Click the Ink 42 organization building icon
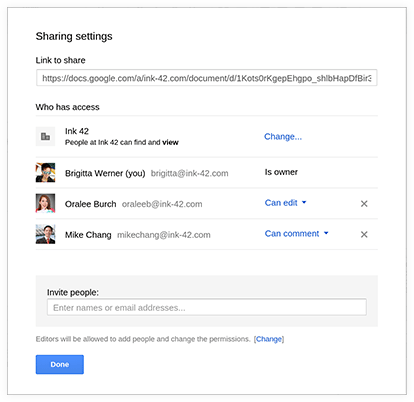This screenshot has width=414, height=402. coord(45,136)
